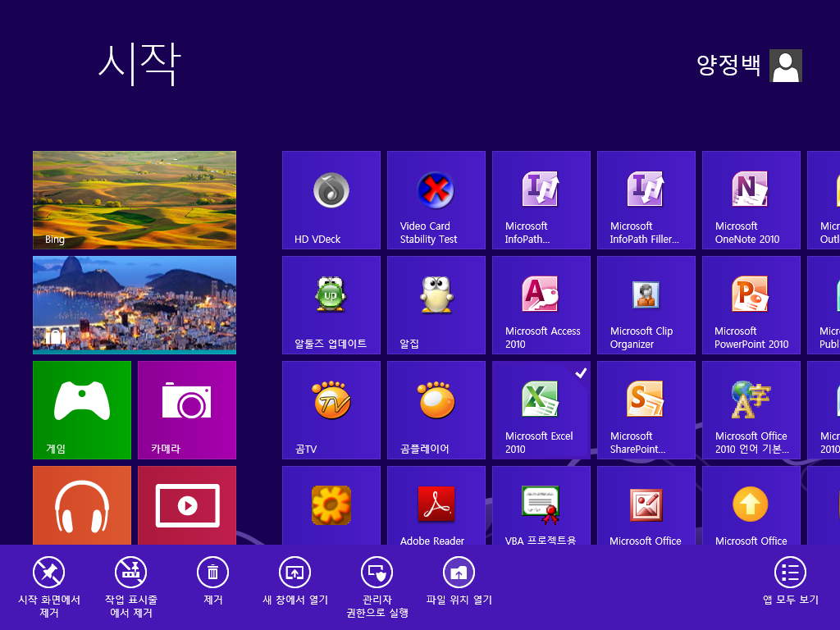Open Microsoft SharePoint Workspace tile
This screenshot has height=630, width=840.
pos(646,410)
